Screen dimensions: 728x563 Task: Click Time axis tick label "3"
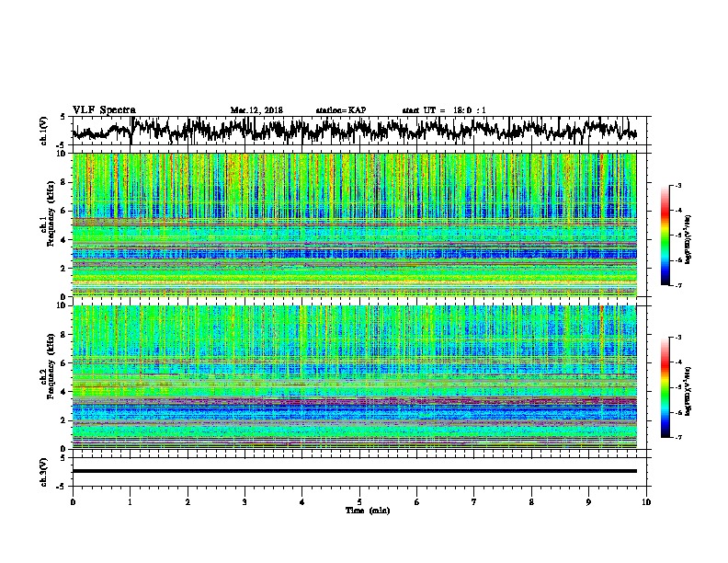(x=245, y=502)
